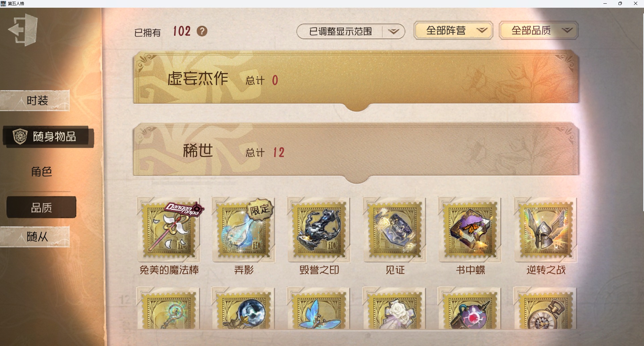644x346 pixels.
Task: Expand the 全部品质 quality filter
Action: 539,31
